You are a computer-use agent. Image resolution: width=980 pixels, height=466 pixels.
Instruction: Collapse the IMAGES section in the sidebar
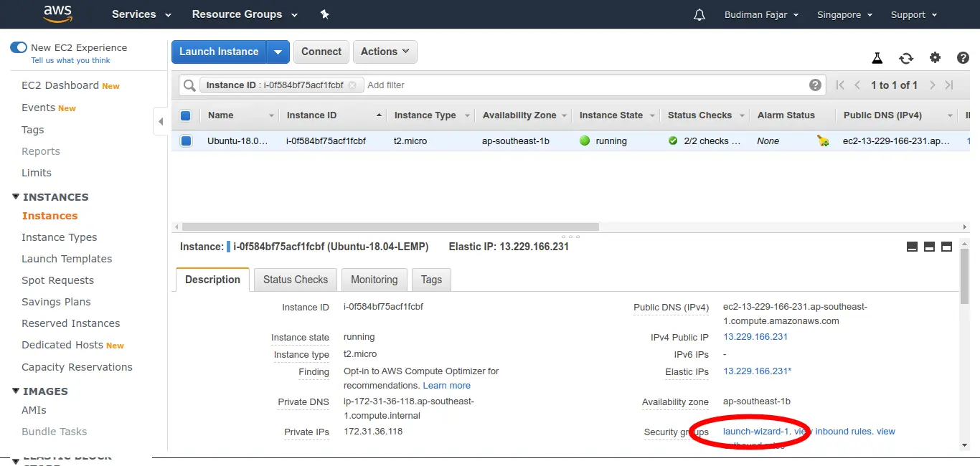tap(17, 391)
